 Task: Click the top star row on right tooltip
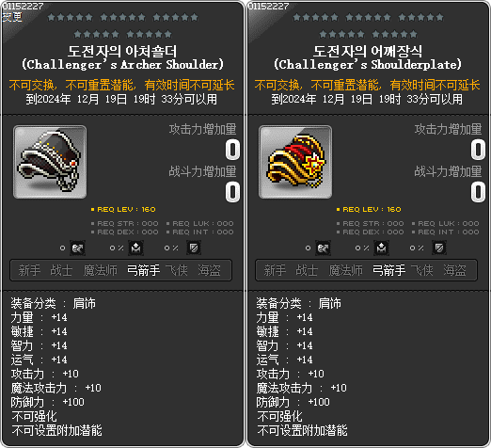(368, 17)
